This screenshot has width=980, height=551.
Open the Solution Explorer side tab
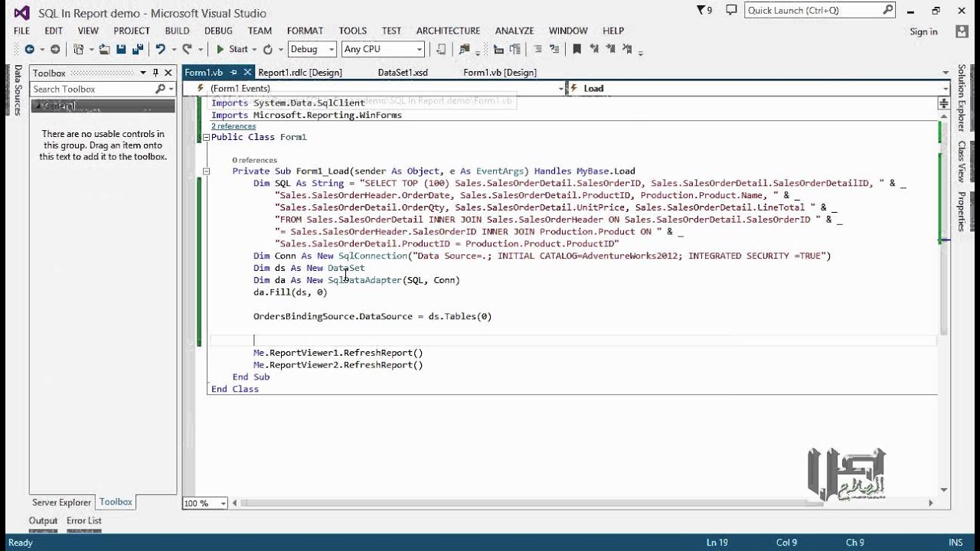point(962,98)
